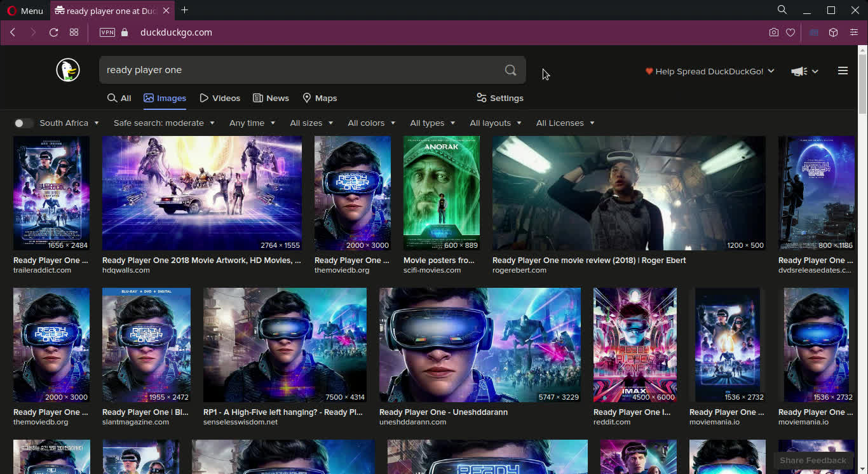The width and height of the screenshot is (868, 474).
Task: Open the search Settings menu
Action: (500, 98)
